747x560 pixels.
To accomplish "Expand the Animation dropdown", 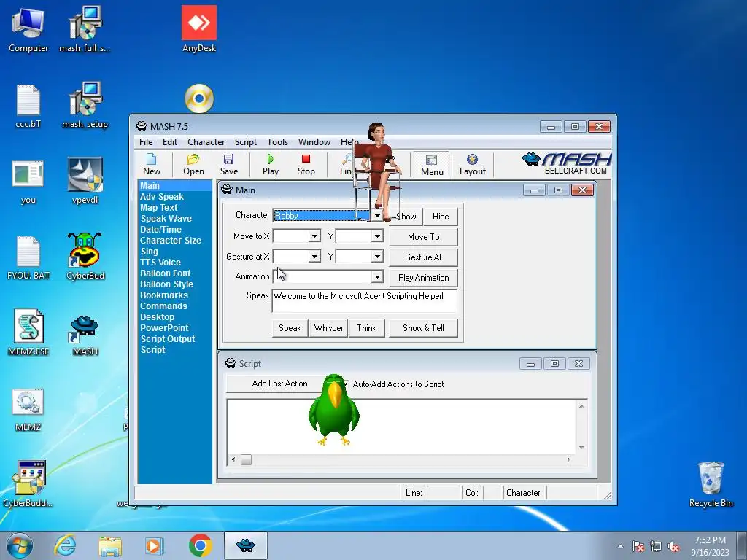I will (x=377, y=276).
